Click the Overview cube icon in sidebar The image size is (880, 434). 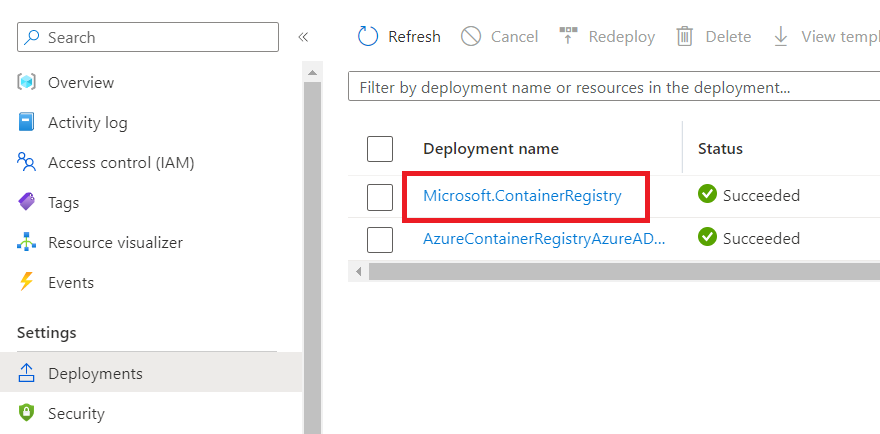tap(27, 82)
